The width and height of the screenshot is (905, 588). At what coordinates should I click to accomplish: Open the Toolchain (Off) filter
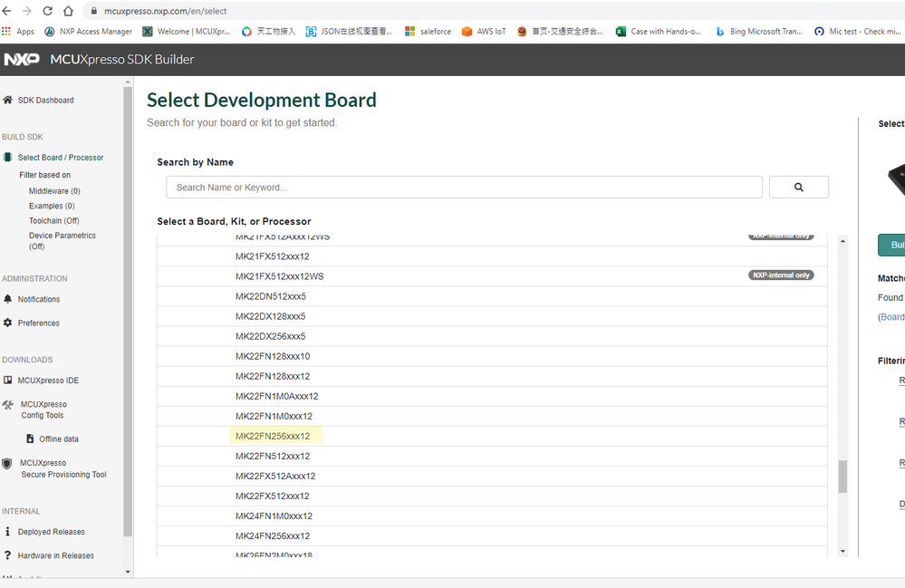click(53, 220)
